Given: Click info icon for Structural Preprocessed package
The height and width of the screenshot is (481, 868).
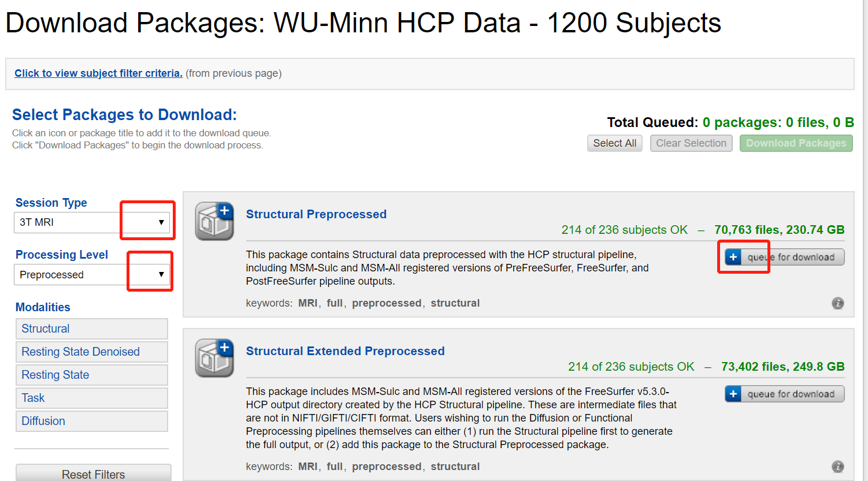Looking at the screenshot, I should coord(837,303).
